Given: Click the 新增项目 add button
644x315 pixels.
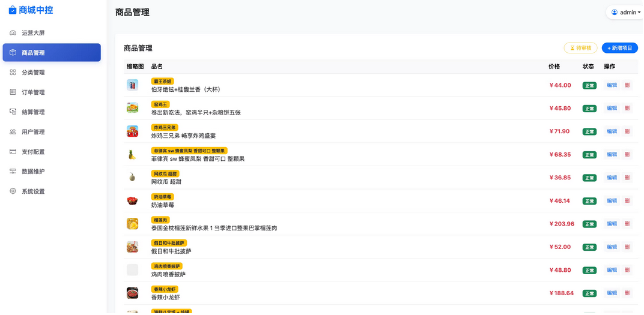Looking at the screenshot, I should pyautogui.click(x=619, y=48).
